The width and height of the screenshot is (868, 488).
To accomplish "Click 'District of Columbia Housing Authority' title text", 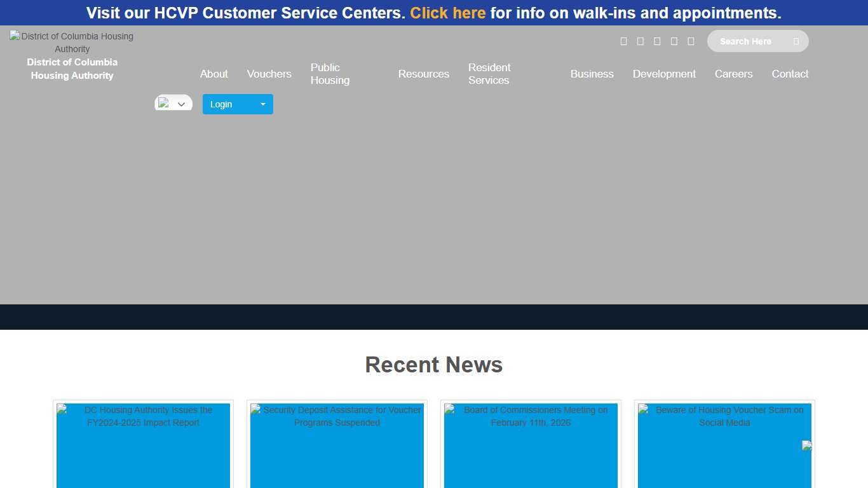I will click(x=72, y=69).
